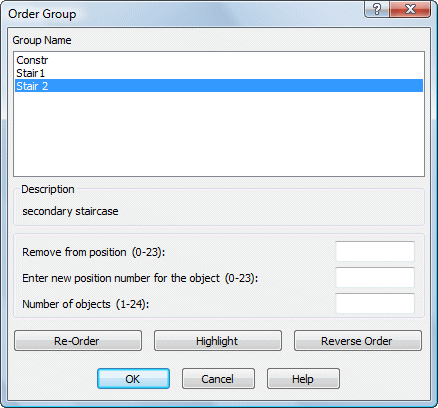Select the highlighted Stair 2 group
This screenshot has width=438, height=408.
tap(219, 86)
